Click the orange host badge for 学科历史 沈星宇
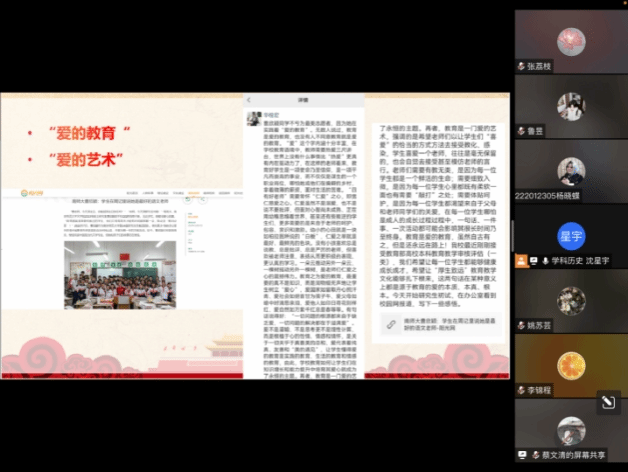This screenshot has height=472, width=628. pos(521,261)
